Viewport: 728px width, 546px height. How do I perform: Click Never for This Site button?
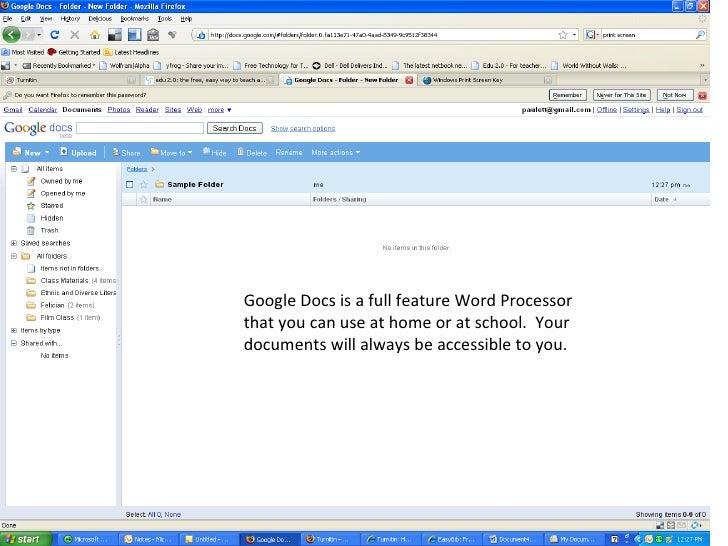click(x=622, y=95)
